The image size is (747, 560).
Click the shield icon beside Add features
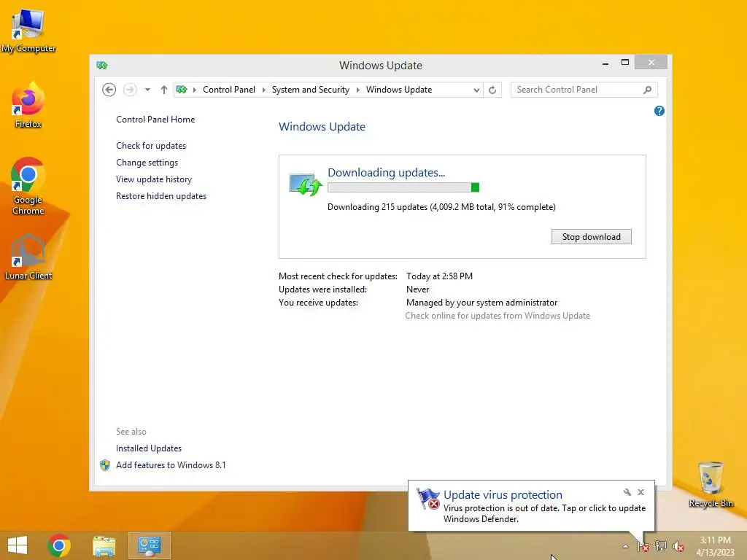click(105, 465)
